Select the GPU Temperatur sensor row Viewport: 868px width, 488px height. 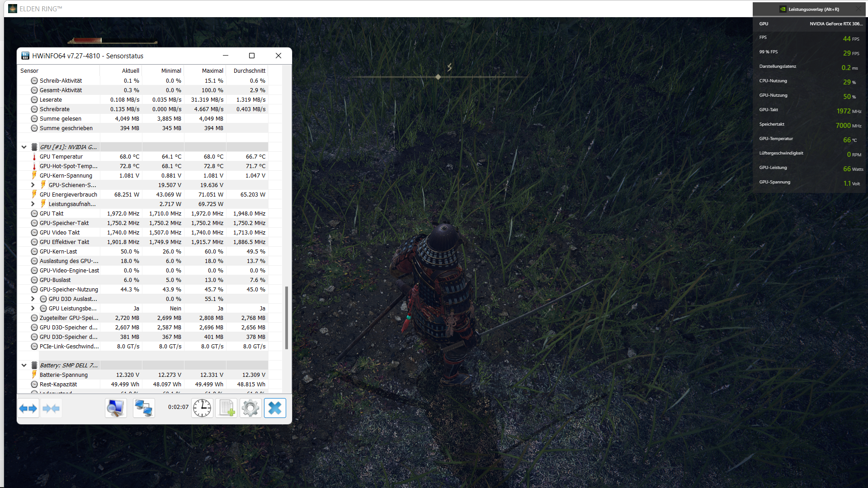(61, 156)
